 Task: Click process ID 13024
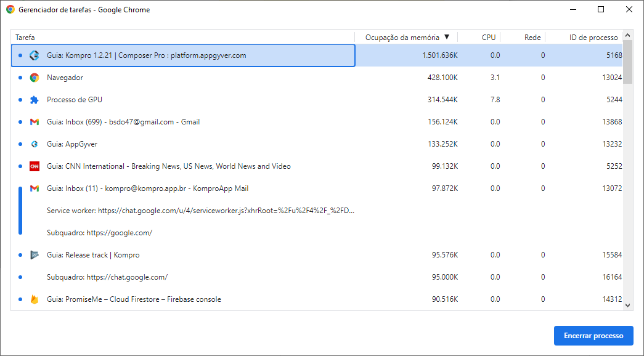(612, 78)
